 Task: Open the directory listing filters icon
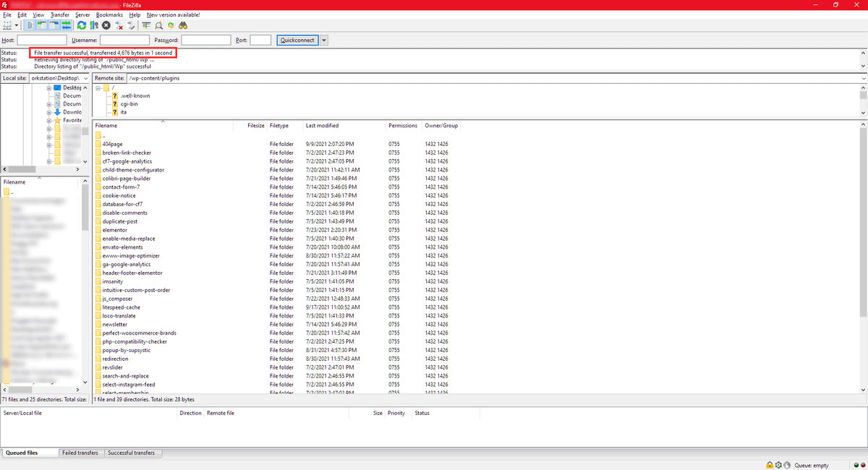coord(146,25)
